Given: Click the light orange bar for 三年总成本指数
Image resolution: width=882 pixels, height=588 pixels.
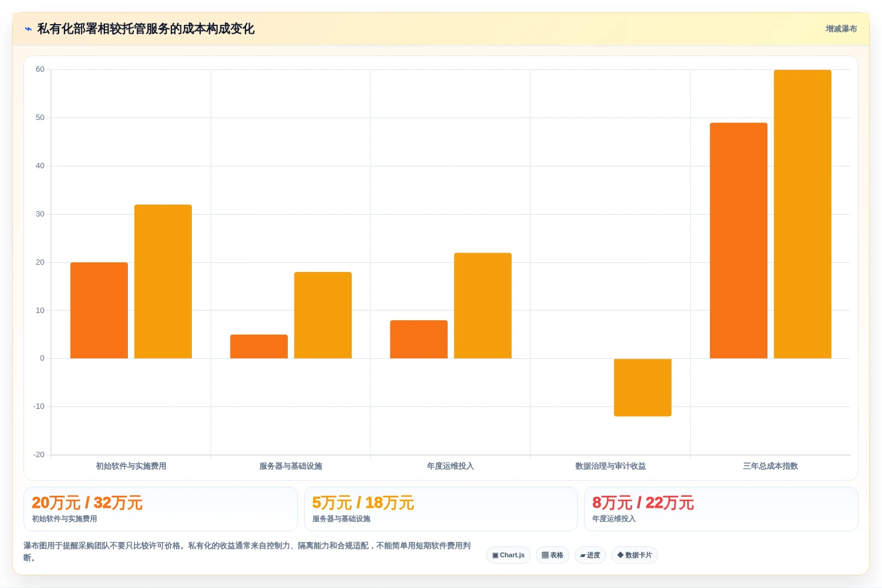Looking at the screenshot, I should (802, 214).
